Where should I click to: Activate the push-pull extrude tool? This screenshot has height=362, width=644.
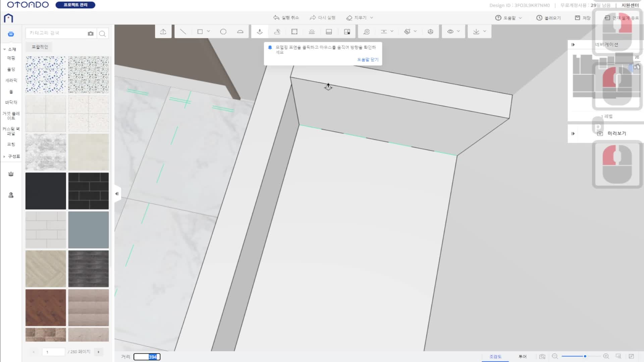[260, 32]
